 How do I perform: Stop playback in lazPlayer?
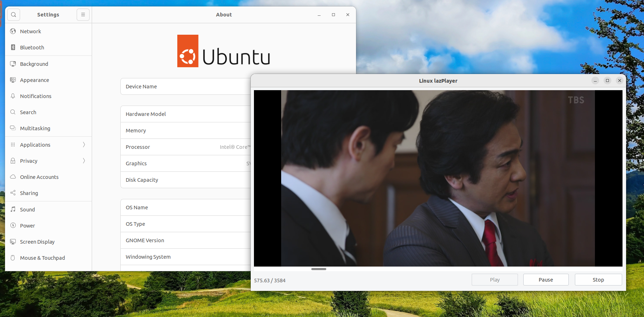tap(598, 280)
